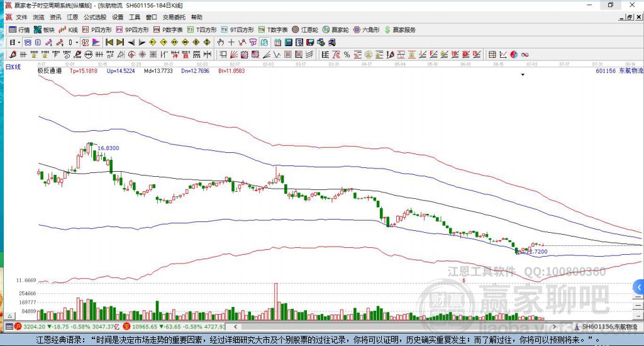Screen dimensions: 644x346
Task: Open the P数字表 tool
Action: 168,30
